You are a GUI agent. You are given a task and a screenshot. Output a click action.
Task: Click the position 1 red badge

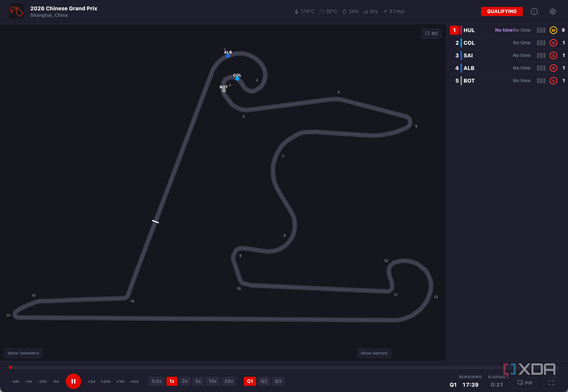(x=454, y=30)
